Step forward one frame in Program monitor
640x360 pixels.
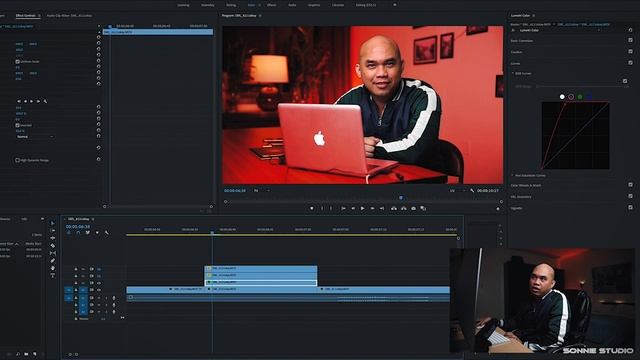(x=372, y=209)
